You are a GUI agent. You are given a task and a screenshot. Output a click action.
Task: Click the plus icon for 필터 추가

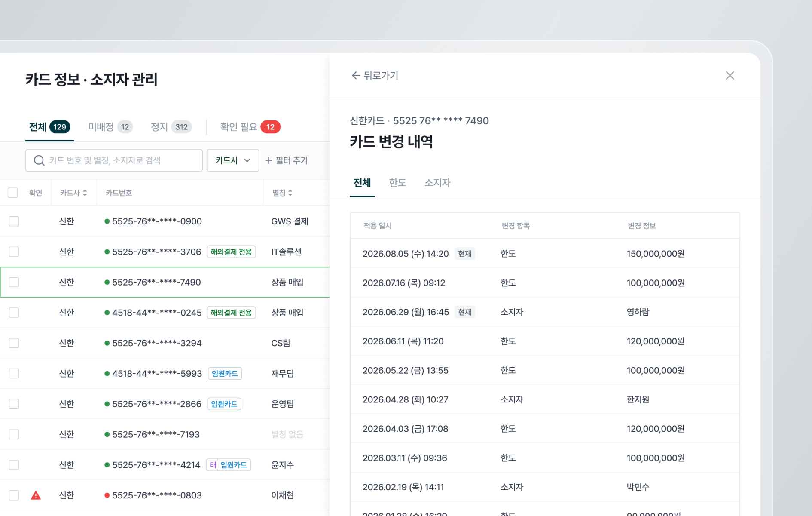pyautogui.click(x=269, y=160)
